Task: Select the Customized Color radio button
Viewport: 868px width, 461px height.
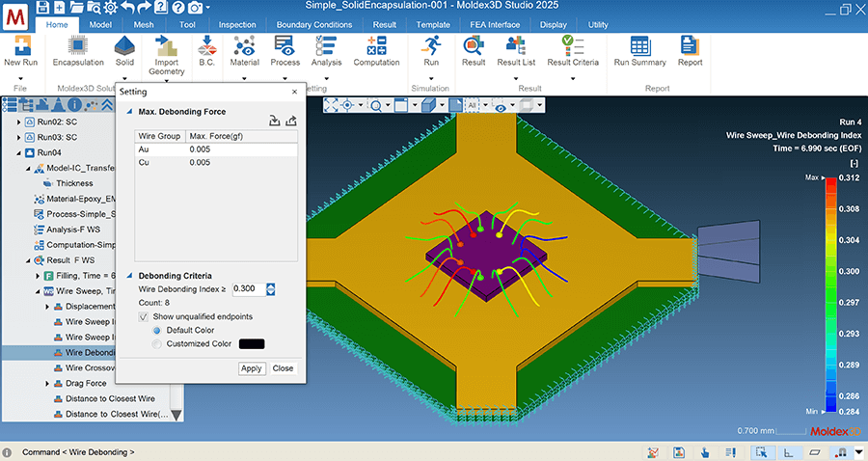Action: 156,344
